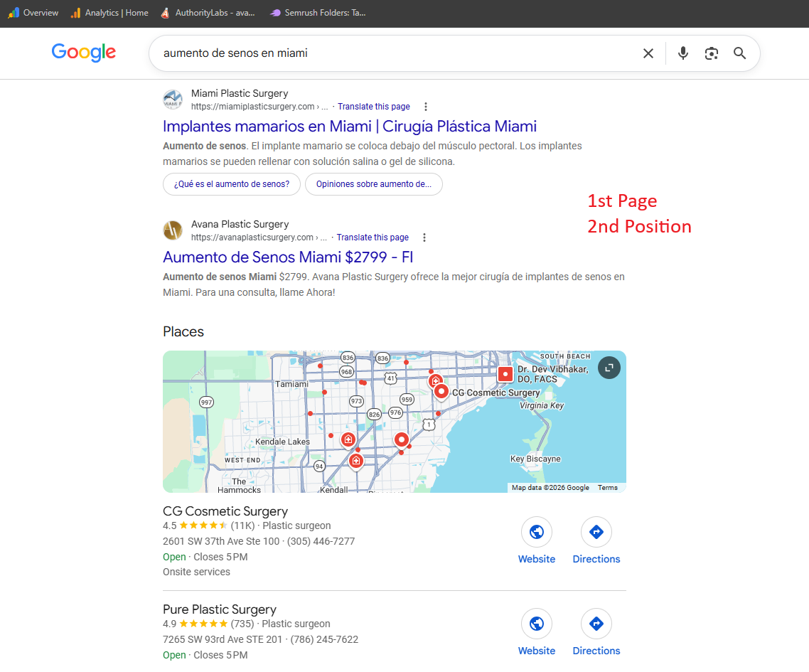Click address '2601 SW 37th Ave Ste 100'
The width and height of the screenshot is (809, 672).
pos(221,541)
